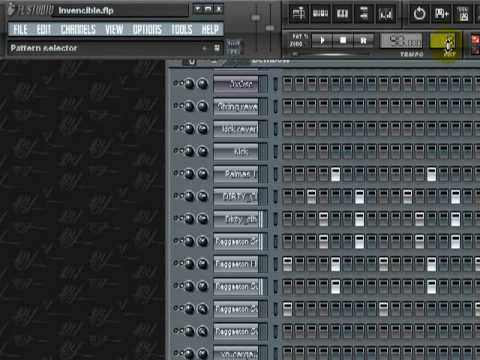Enable the first step of the 3xOsc row
480x360 pixels.
[x=287, y=84]
